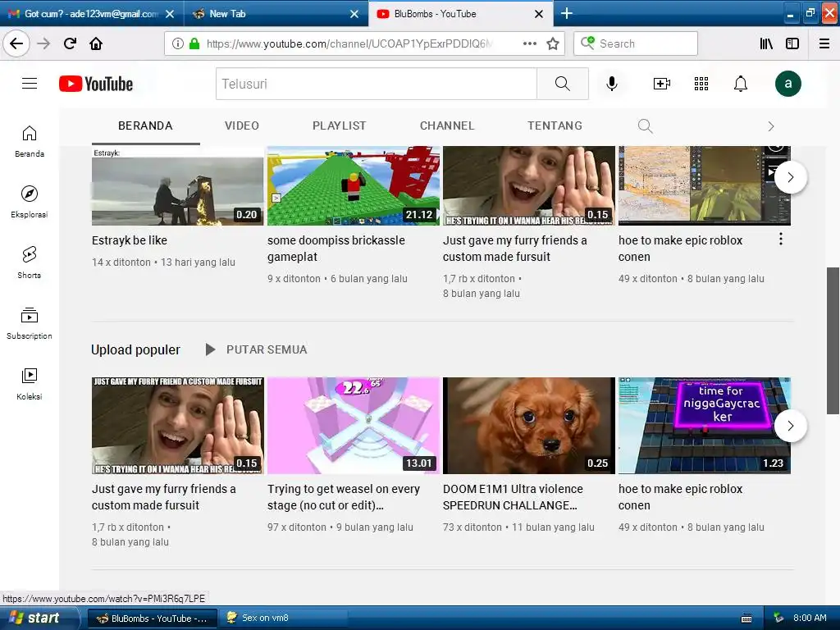This screenshot has width=840, height=630.
Task: Open Trying to get weasel on every stage title
Action: pos(344,497)
